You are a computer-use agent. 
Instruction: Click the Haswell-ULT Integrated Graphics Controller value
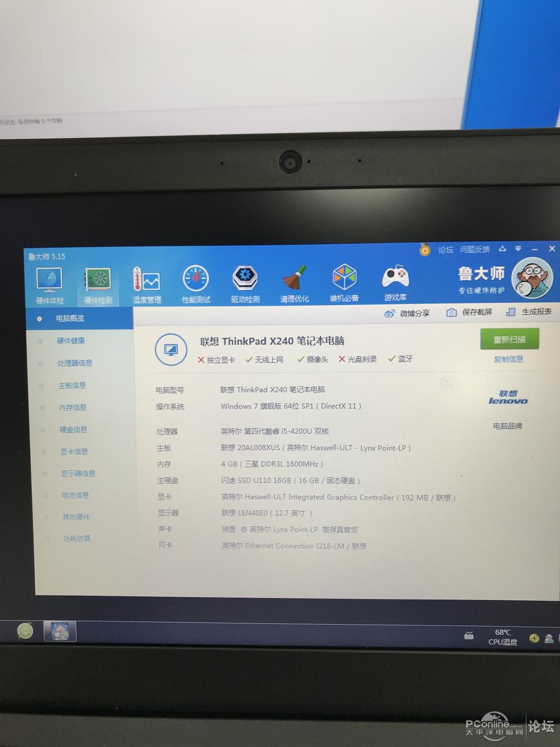[x=338, y=497]
